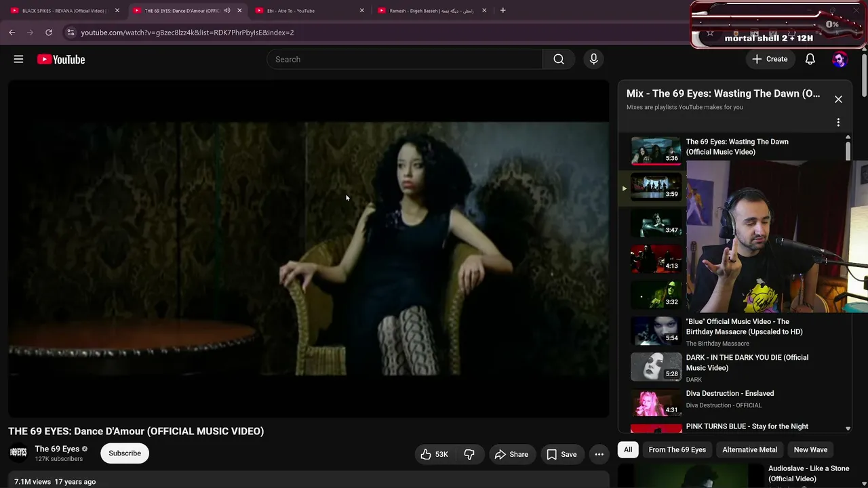
Task: Subscribe to The 69 Eyes channel
Action: (125, 453)
